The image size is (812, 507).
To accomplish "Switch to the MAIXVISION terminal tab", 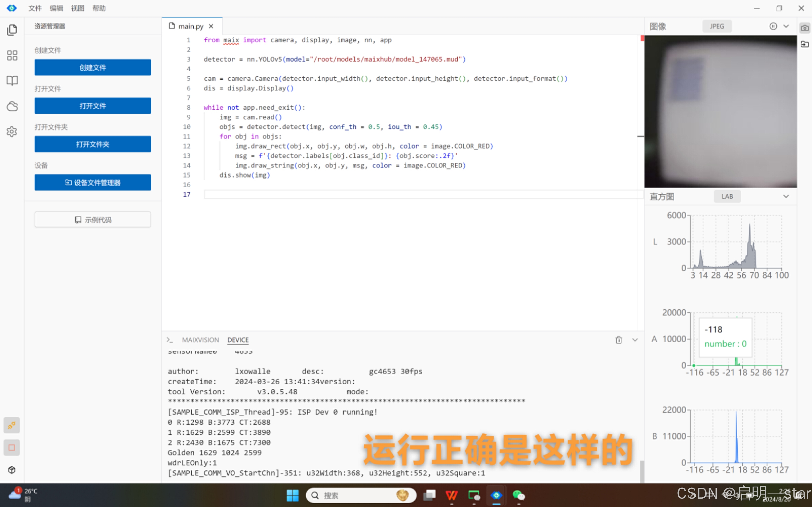I will coord(200,340).
